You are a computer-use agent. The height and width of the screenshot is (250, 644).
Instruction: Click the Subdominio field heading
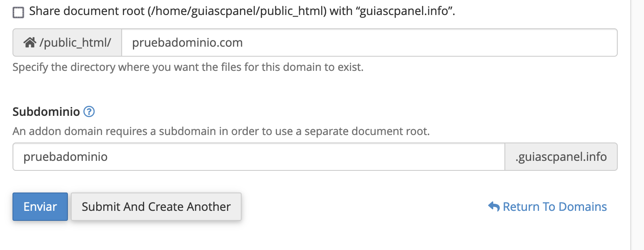[46, 111]
